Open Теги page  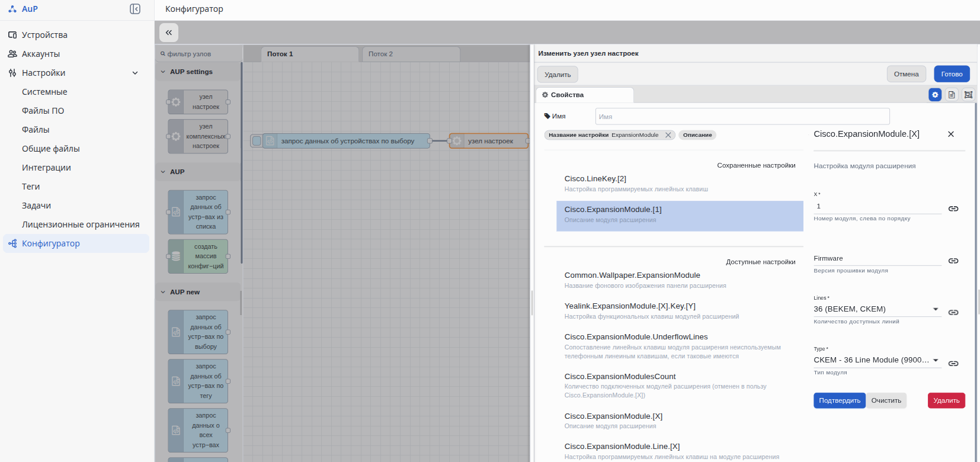[31, 187]
